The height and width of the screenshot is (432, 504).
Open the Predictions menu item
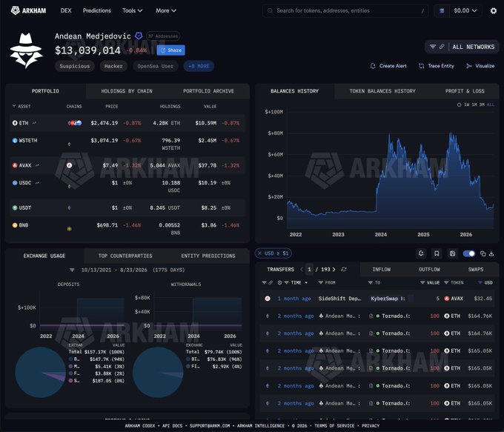[97, 10]
